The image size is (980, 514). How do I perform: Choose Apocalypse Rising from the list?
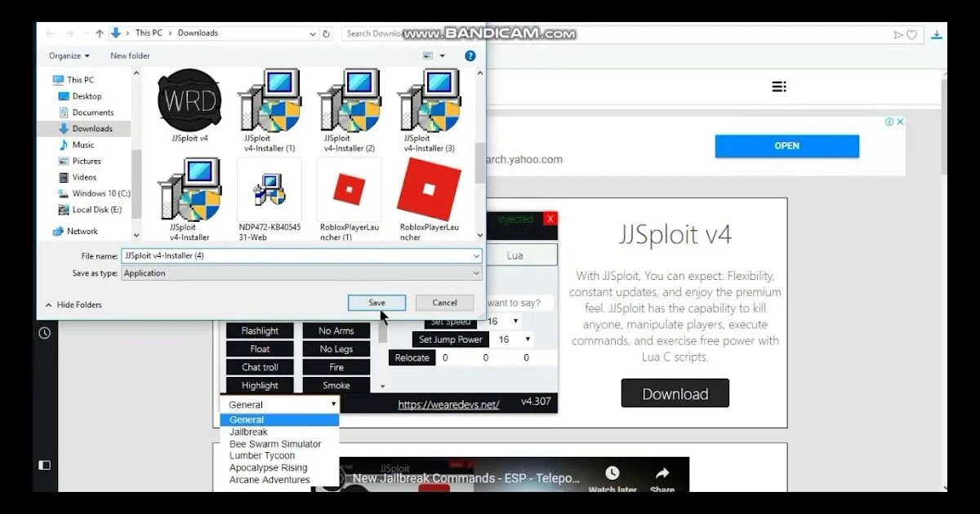tap(269, 467)
